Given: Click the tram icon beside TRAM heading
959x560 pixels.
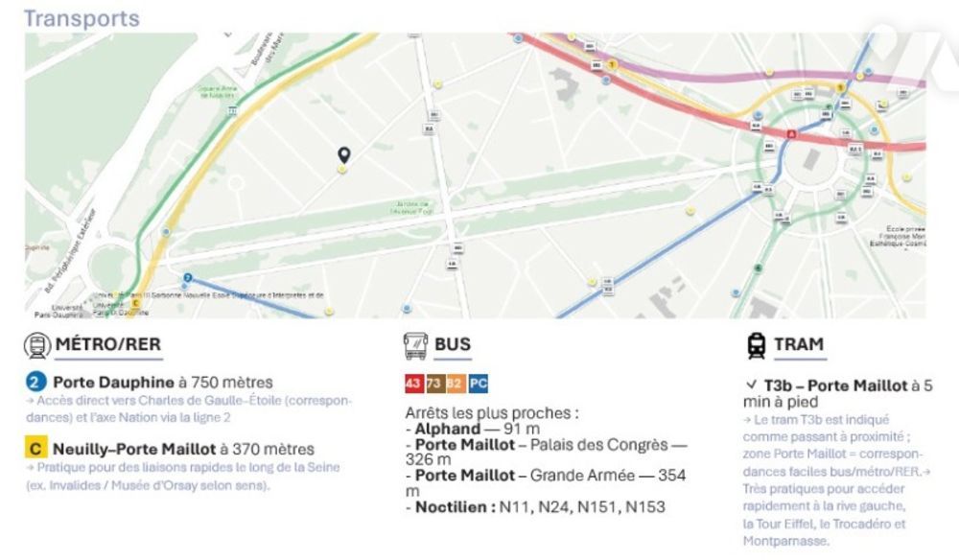Looking at the screenshot, I should [x=756, y=345].
